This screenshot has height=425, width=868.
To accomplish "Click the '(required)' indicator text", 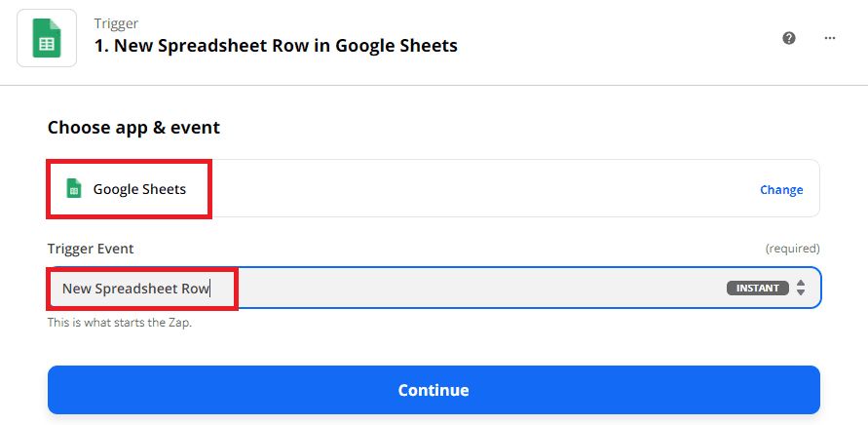I will [x=792, y=249].
